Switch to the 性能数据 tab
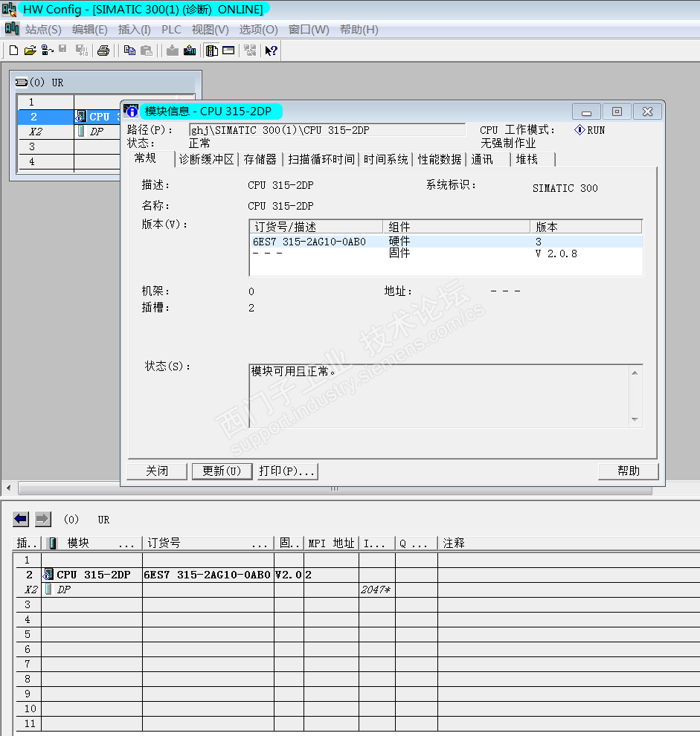 439,160
